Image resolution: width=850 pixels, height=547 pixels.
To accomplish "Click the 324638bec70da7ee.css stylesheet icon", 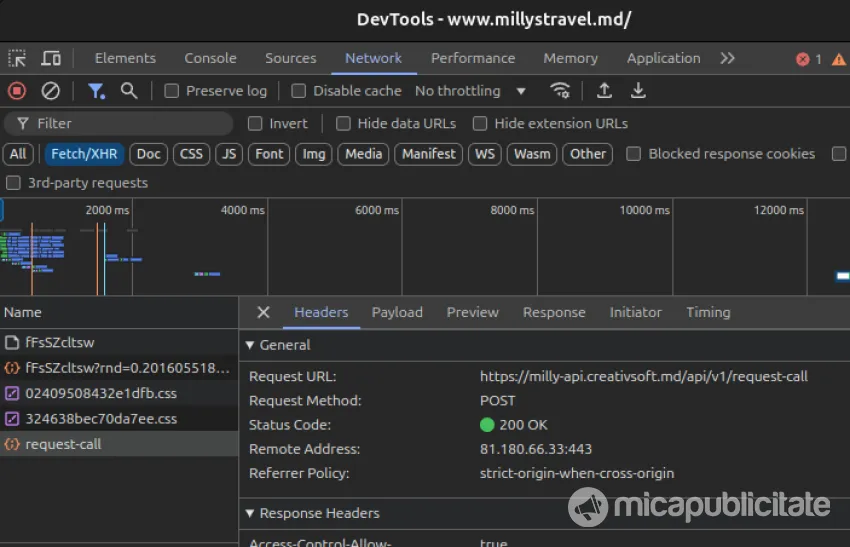I will click(x=12, y=419).
